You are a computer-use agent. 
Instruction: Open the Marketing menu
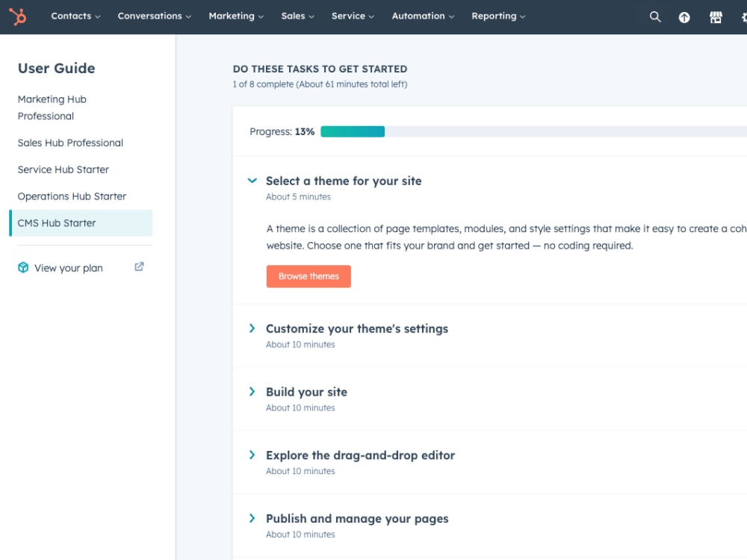[x=236, y=16]
